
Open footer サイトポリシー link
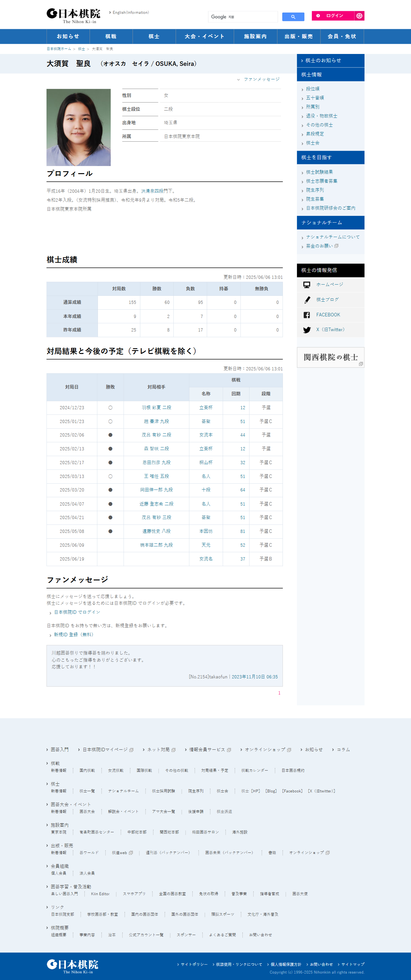point(194,964)
